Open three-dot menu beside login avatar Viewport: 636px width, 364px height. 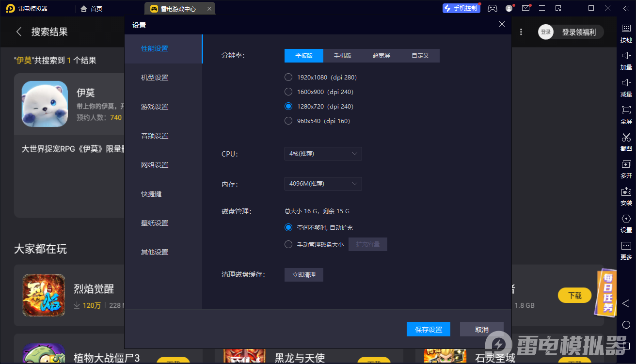(x=521, y=32)
